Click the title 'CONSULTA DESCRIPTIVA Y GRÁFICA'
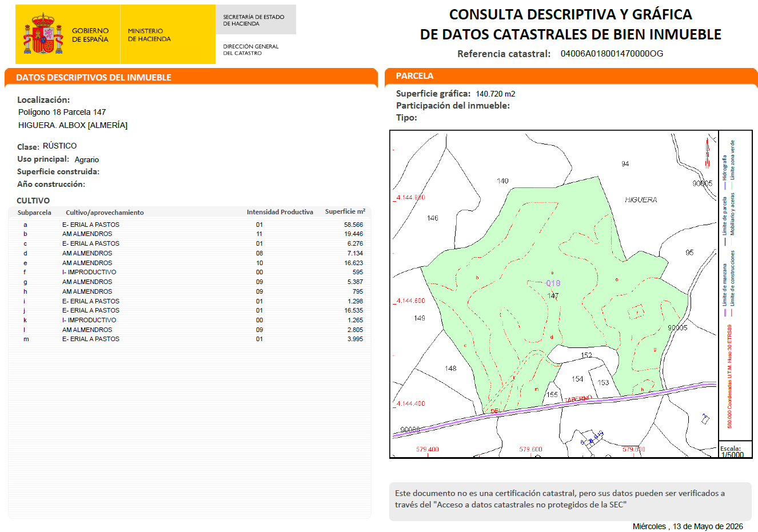 (x=571, y=14)
